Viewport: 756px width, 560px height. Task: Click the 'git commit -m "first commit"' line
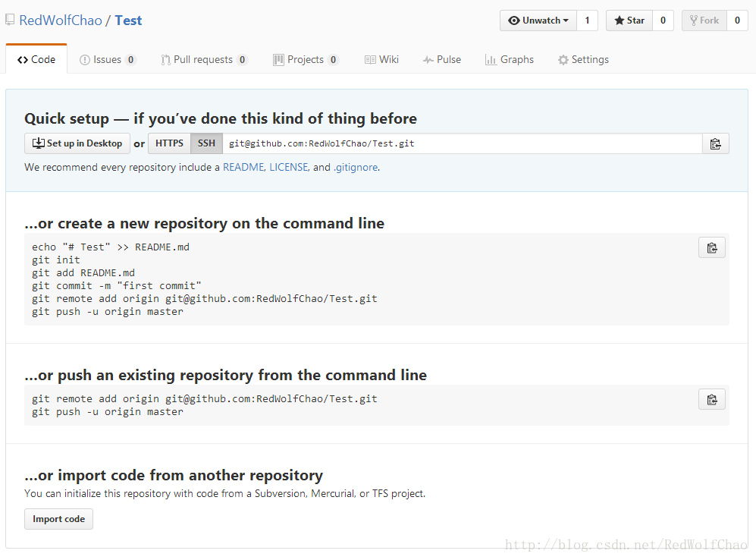117,286
